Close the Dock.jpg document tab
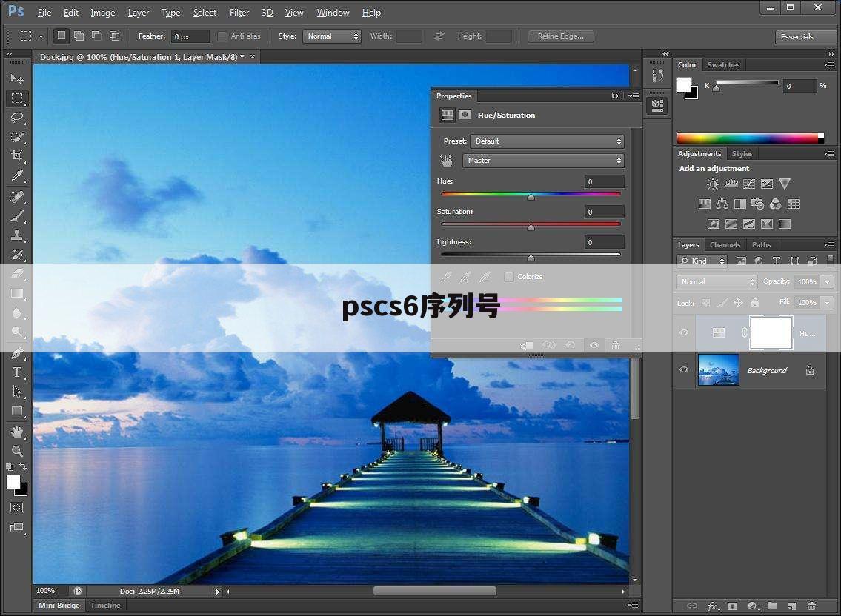This screenshot has height=616, width=841. click(253, 57)
